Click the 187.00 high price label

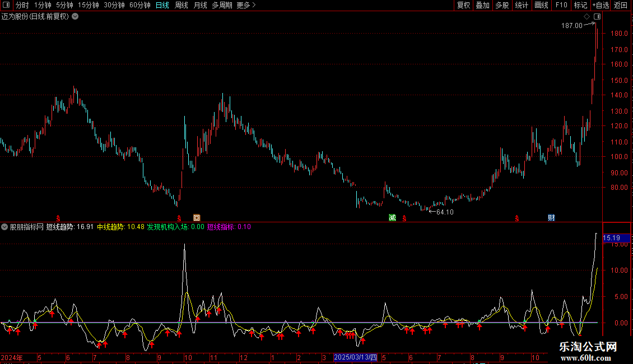click(x=571, y=26)
